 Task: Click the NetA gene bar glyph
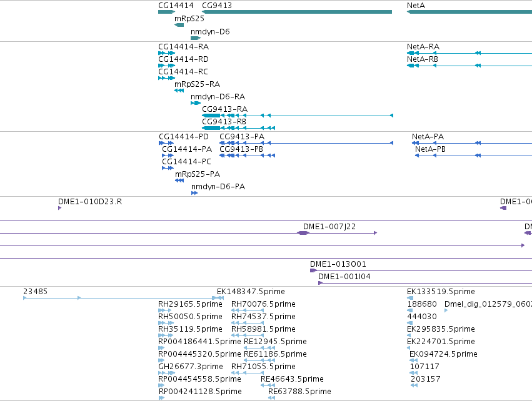(469, 12)
